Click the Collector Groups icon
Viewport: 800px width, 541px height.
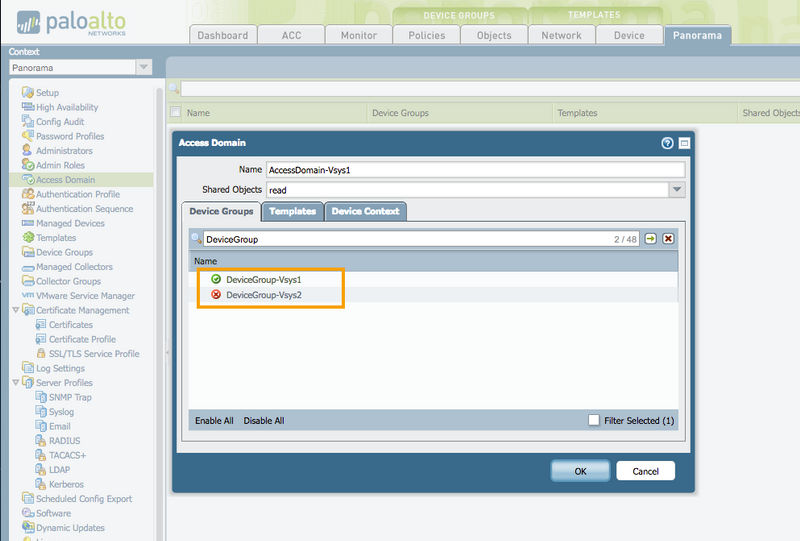(x=28, y=281)
